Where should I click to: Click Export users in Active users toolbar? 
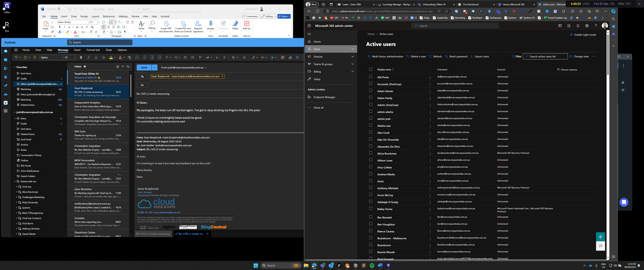click(479, 57)
